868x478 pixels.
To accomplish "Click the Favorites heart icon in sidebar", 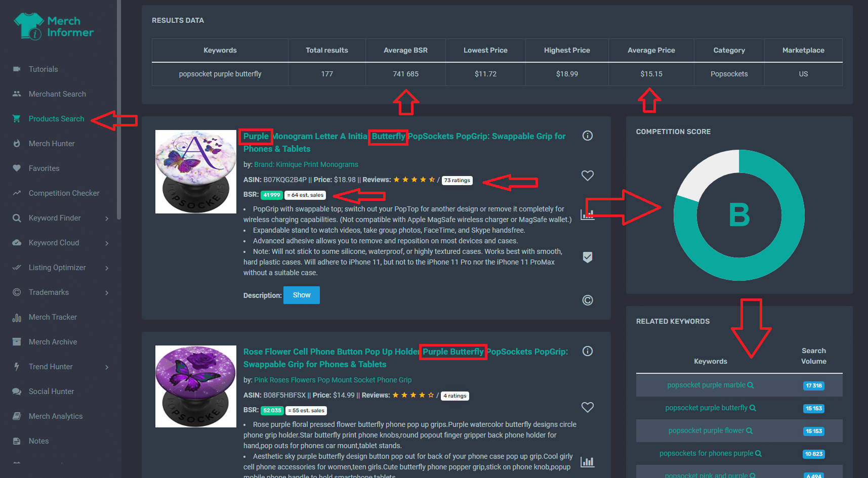I will tap(17, 168).
